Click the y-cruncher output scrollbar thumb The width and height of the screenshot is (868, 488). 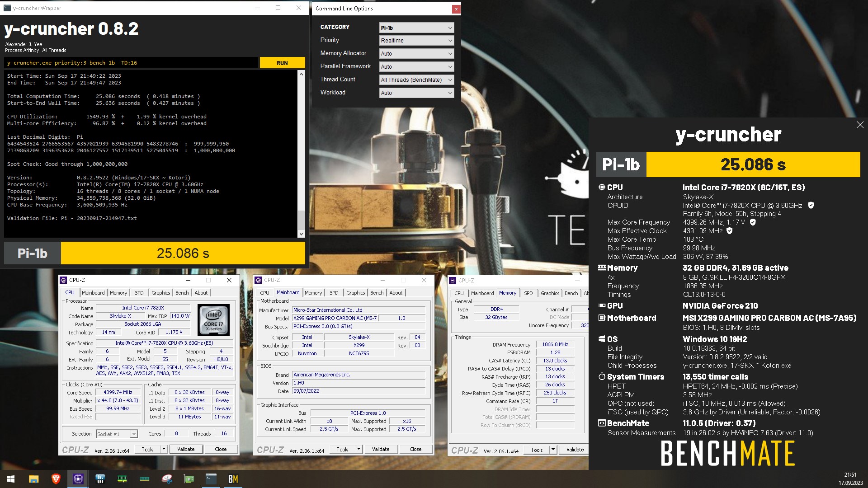(301, 220)
